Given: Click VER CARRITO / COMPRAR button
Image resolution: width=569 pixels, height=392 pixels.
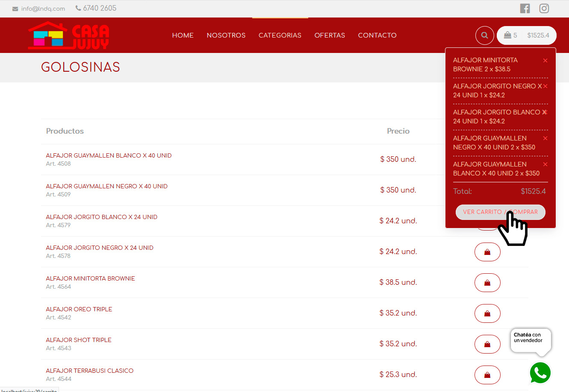Looking at the screenshot, I should [x=501, y=212].
